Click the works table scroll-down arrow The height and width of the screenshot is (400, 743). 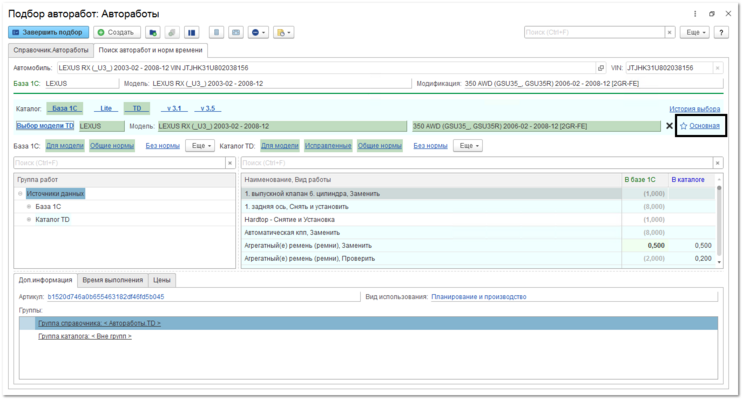pos(719,262)
